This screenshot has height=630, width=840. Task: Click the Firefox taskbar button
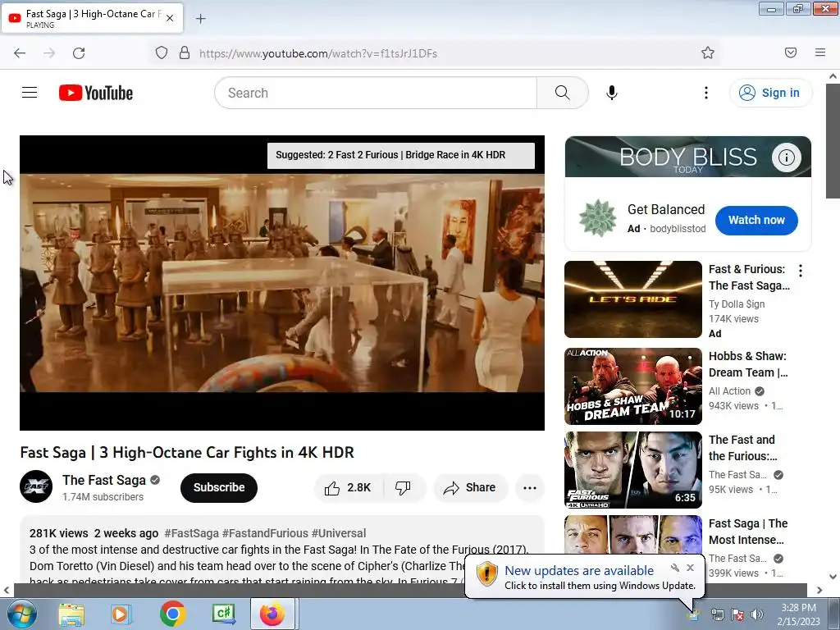[x=272, y=614]
